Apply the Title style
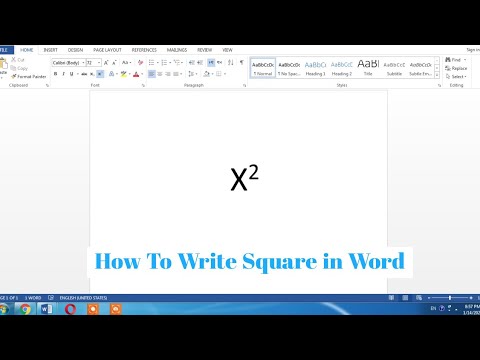 368,68
